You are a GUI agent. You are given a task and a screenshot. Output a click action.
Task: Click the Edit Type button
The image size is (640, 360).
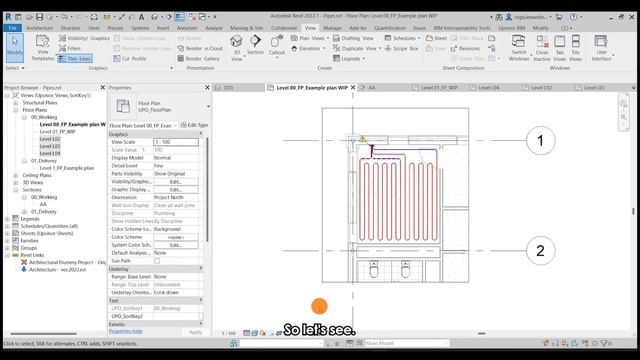click(x=194, y=125)
